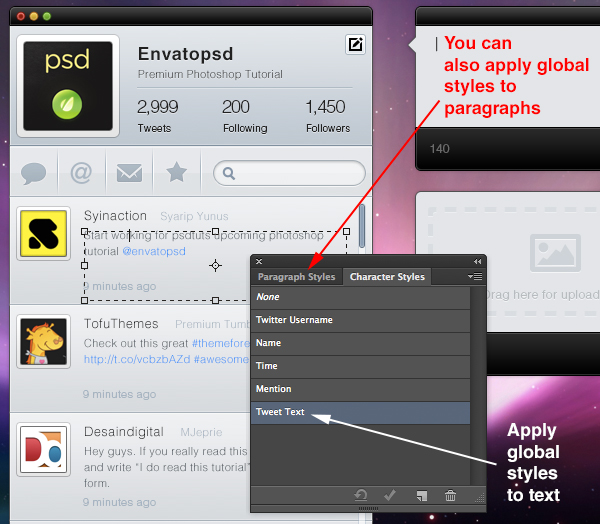Click the #awesome hashtag
The width and height of the screenshot is (600, 524).
[x=222, y=359]
